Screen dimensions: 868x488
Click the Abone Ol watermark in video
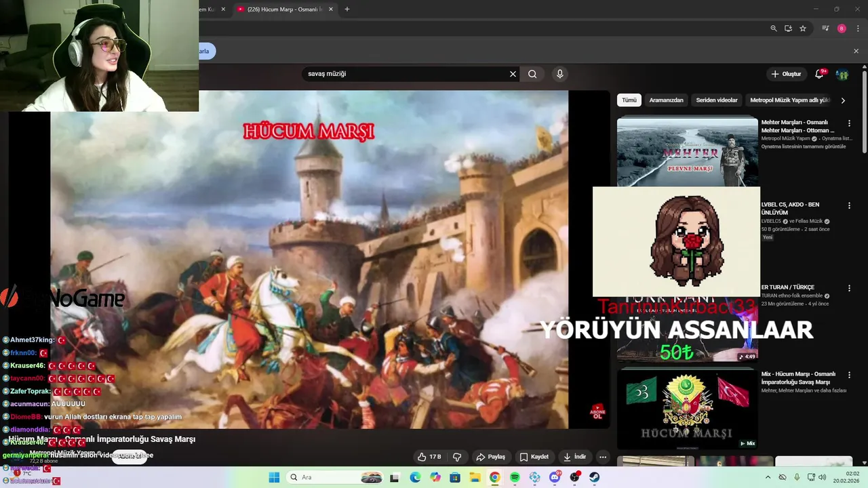(597, 412)
